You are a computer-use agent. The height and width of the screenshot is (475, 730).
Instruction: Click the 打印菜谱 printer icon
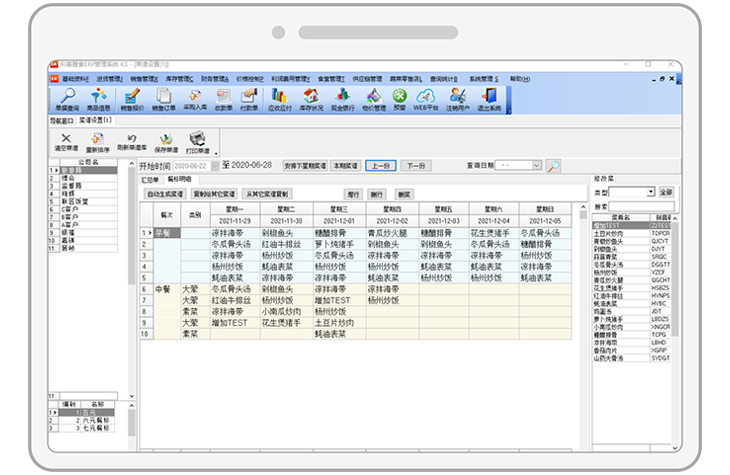tap(198, 141)
